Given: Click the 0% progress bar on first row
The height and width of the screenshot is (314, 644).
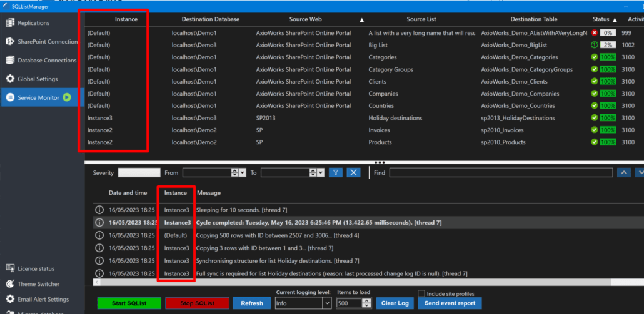Looking at the screenshot, I should point(608,33).
